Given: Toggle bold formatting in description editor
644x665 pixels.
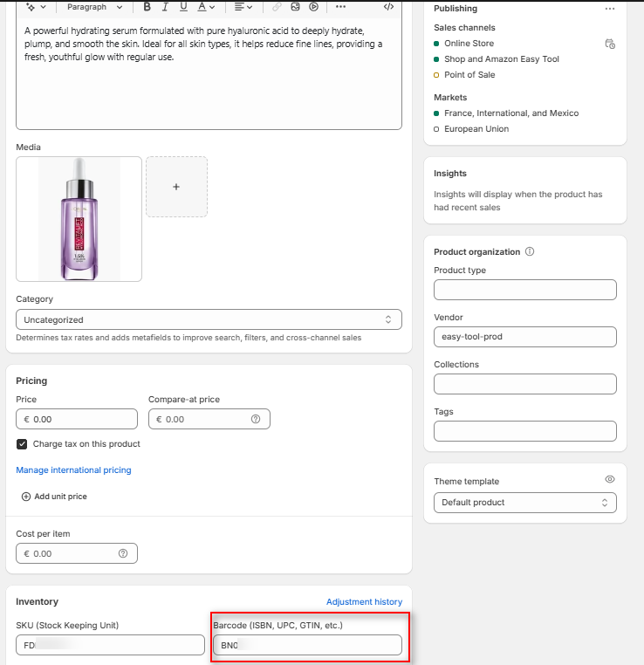Looking at the screenshot, I should tap(147, 7).
